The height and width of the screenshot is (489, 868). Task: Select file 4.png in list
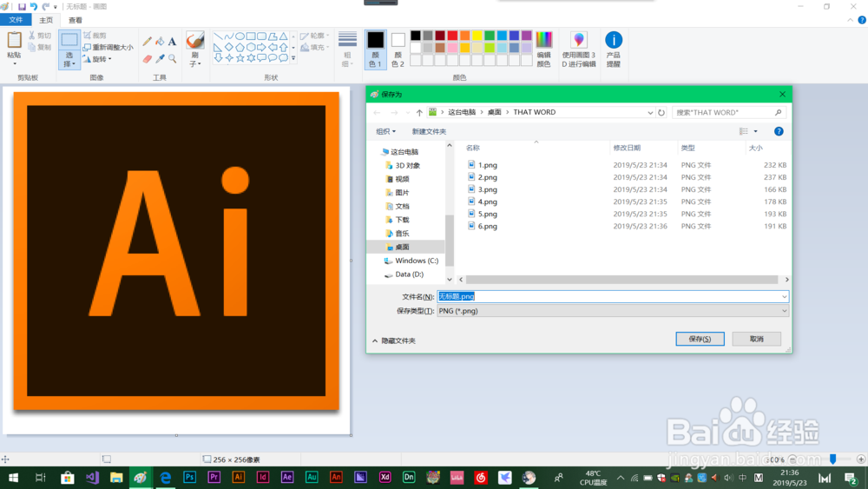487,202
